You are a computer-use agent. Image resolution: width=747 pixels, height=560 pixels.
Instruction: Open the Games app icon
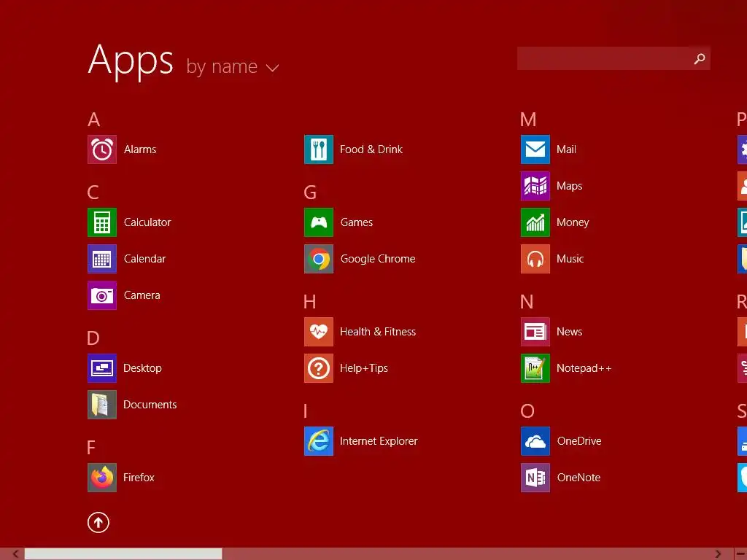click(319, 222)
